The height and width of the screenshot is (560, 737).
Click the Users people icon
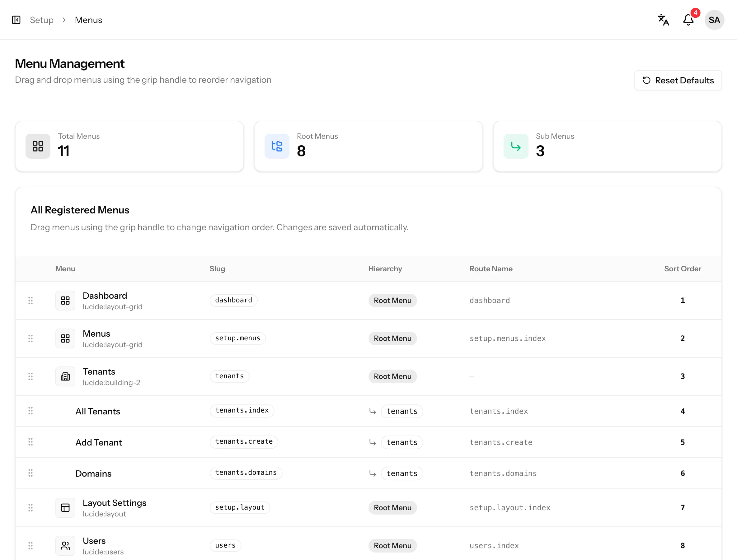[x=65, y=546]
